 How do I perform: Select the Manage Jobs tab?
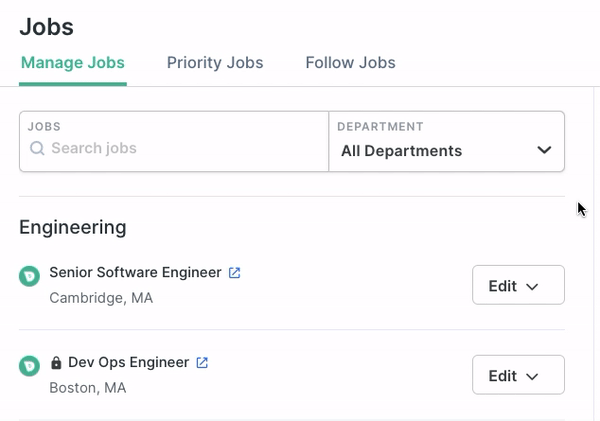[73, 63]
